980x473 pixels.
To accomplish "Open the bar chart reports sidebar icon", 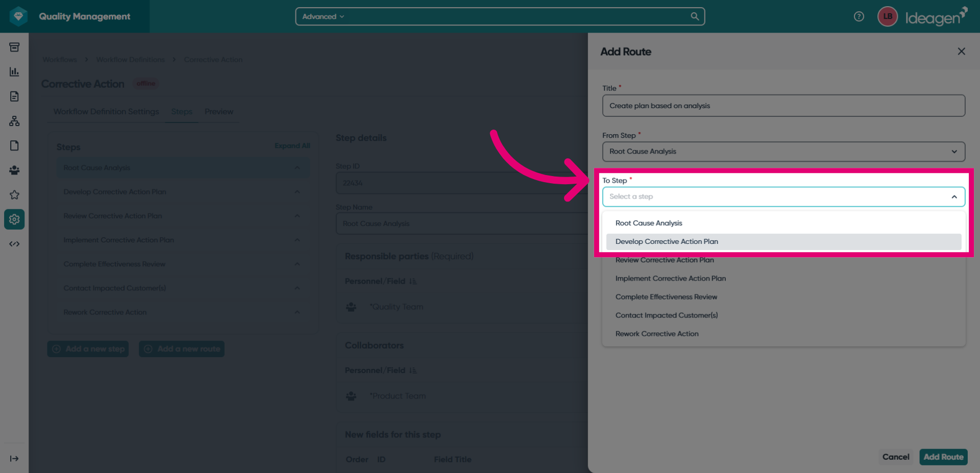I will (x=14, y=72).
